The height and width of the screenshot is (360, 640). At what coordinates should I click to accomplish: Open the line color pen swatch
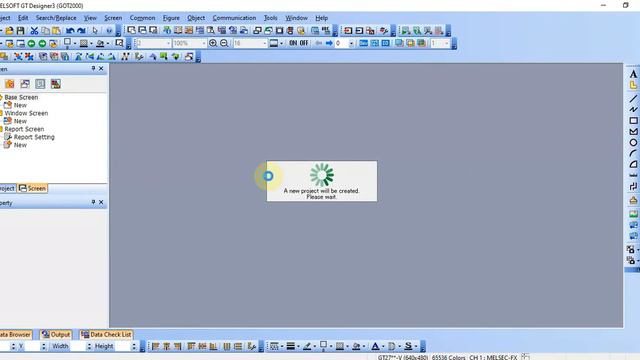coord(307,347)
